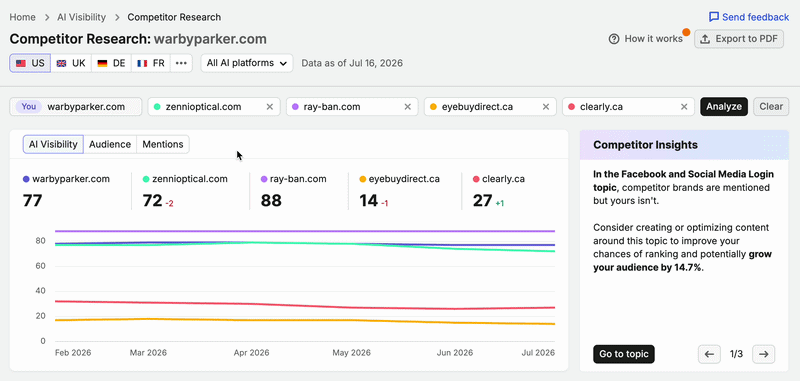Viewport: 800px width, 381px height.
Task: Remove clearly.ca competitor with its X
Action: coord(684,107)
